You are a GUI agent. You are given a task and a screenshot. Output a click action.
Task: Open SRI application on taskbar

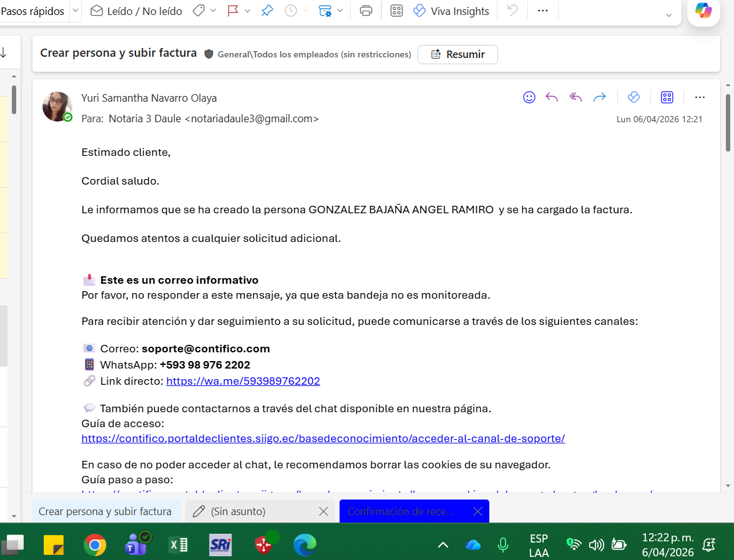click(220, 545)
